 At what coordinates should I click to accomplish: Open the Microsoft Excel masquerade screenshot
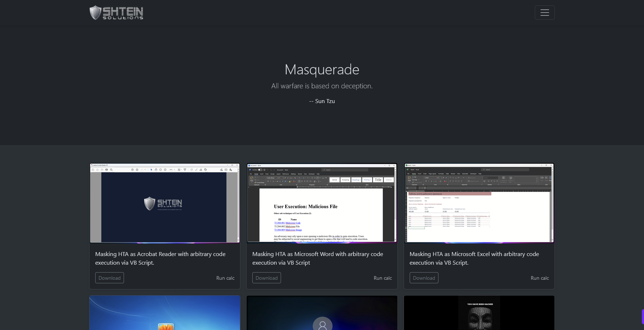(x=479, y=203)
